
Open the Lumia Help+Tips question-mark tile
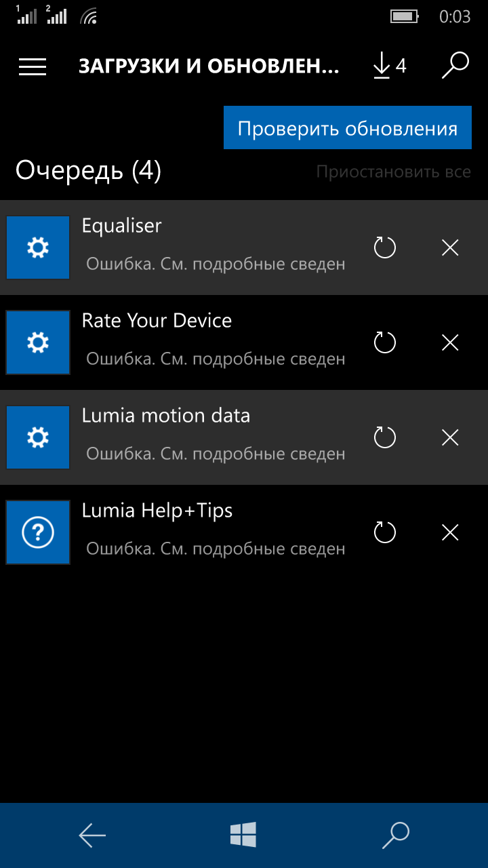(x=38, y=533)
